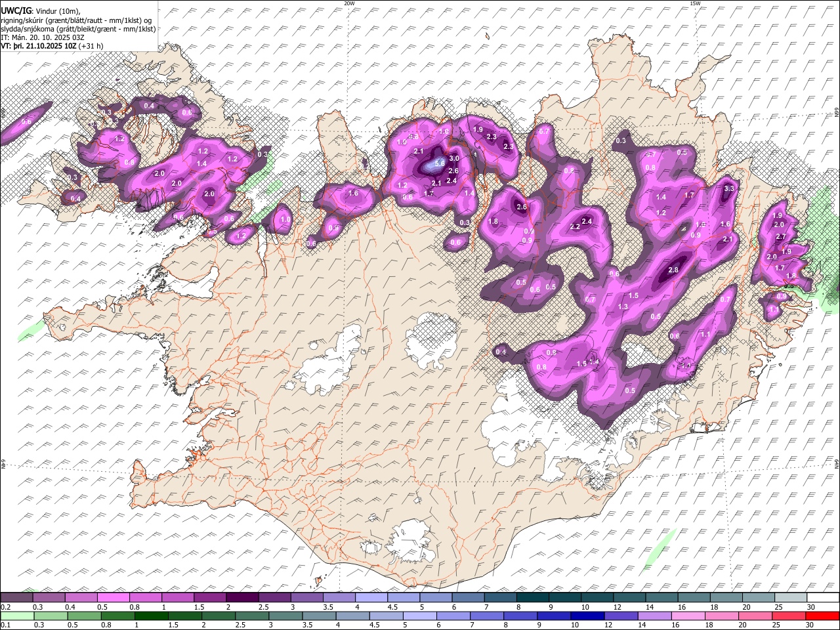Viewport: 840px width, 630px height.
Task: Click the snowfall value '3.3' in the east
Action: (728, 189)
